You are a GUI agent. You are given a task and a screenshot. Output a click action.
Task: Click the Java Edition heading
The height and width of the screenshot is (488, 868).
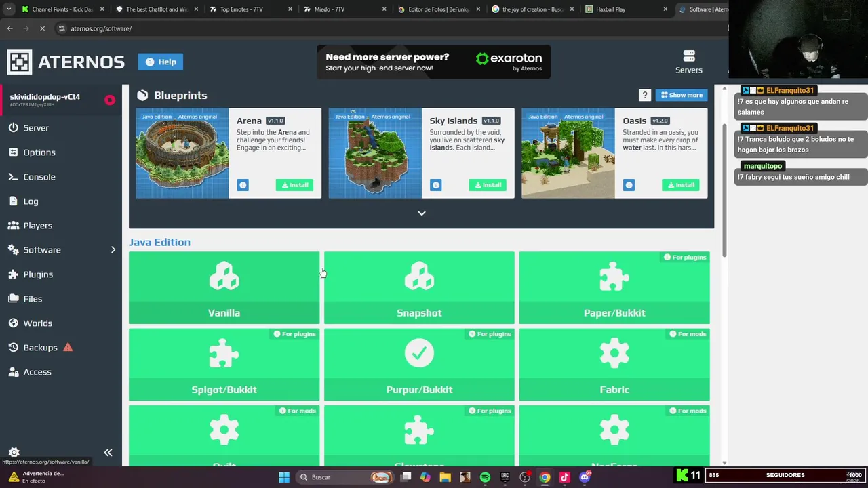[159, 242]
